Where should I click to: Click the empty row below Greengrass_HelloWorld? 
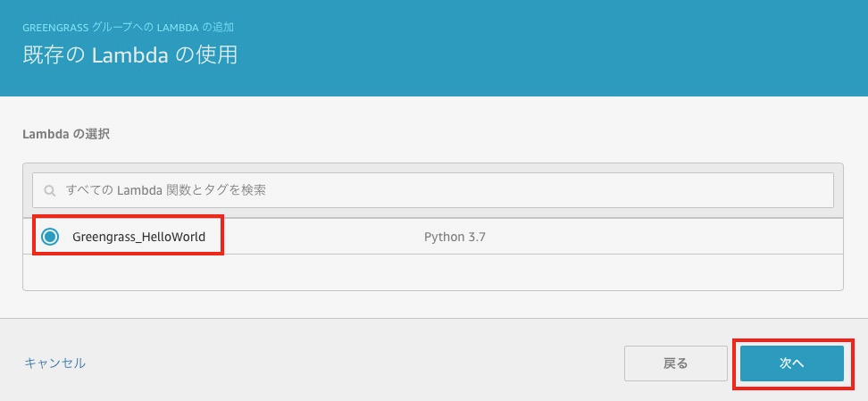pyautogui.click(x=432, y=272)
